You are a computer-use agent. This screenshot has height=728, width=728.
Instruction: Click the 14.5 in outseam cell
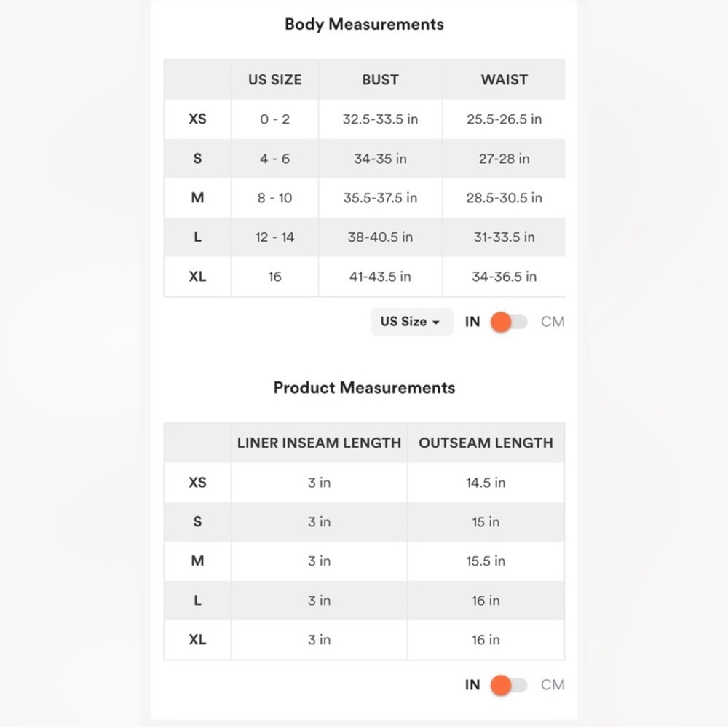pyautogui.click(x=486, y=483)
